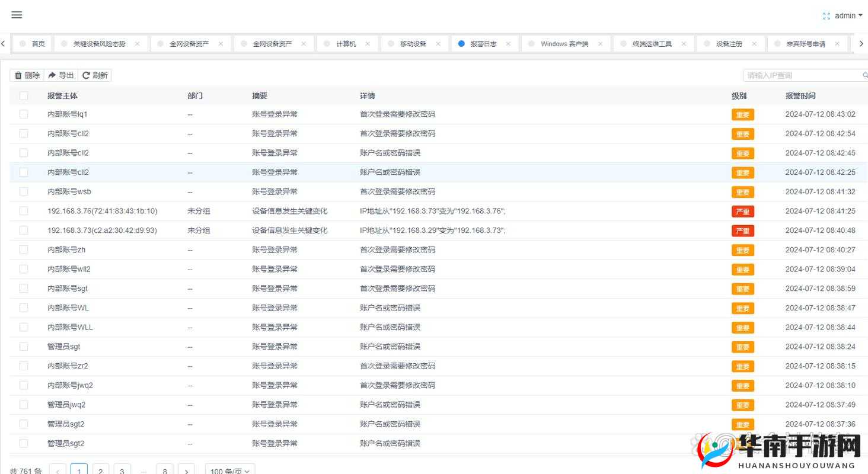Open the hamburger menu at top left

point(16,15)
